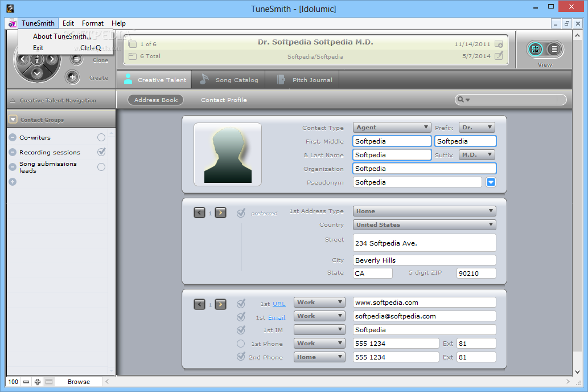Collapse the Contact Groups section

13,120
